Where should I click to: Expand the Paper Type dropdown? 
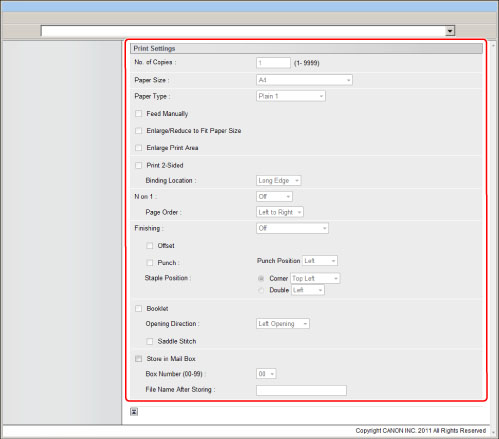291,96
